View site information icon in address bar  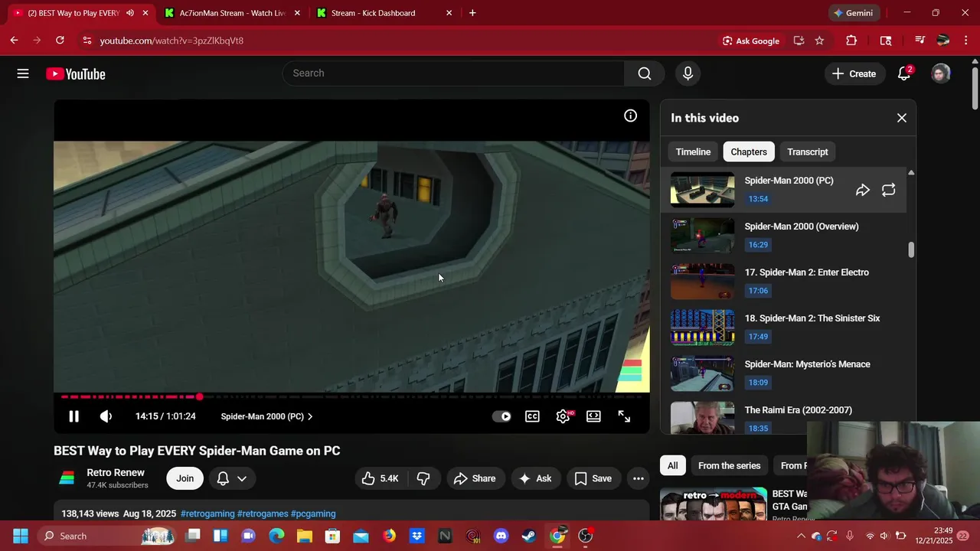[x=87, y=41]
